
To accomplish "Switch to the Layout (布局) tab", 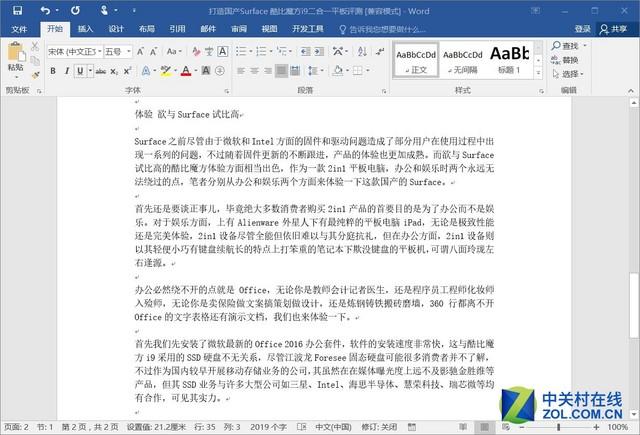I will point(147,29).
